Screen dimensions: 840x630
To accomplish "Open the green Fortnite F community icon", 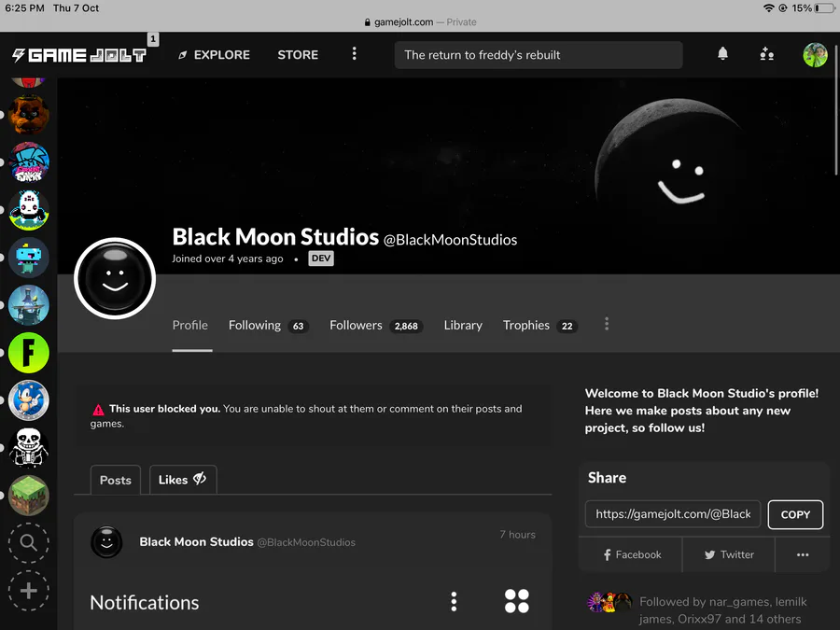I will click(x=29, y=353).
